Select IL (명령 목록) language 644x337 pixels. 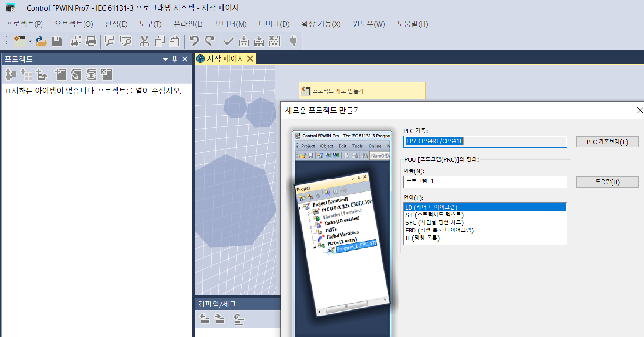(485, 238)
